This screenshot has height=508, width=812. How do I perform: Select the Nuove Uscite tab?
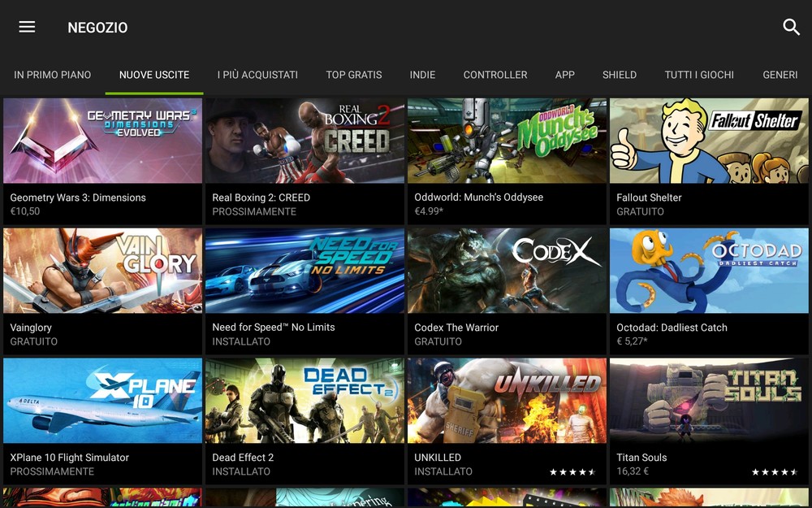tap(154, 75)
